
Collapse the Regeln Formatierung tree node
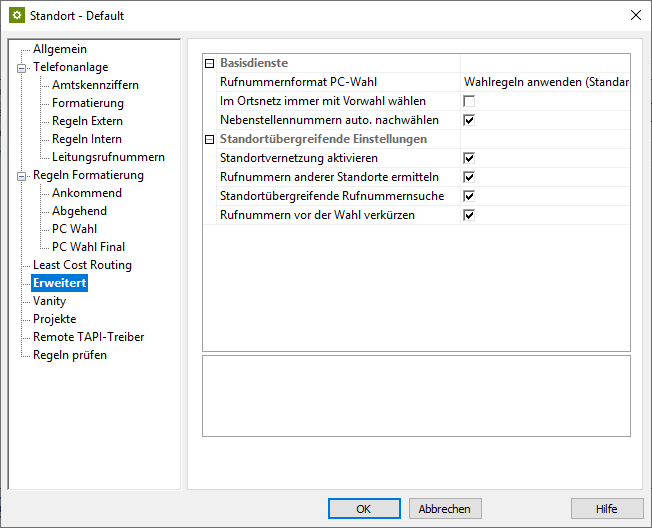(22, 175)
